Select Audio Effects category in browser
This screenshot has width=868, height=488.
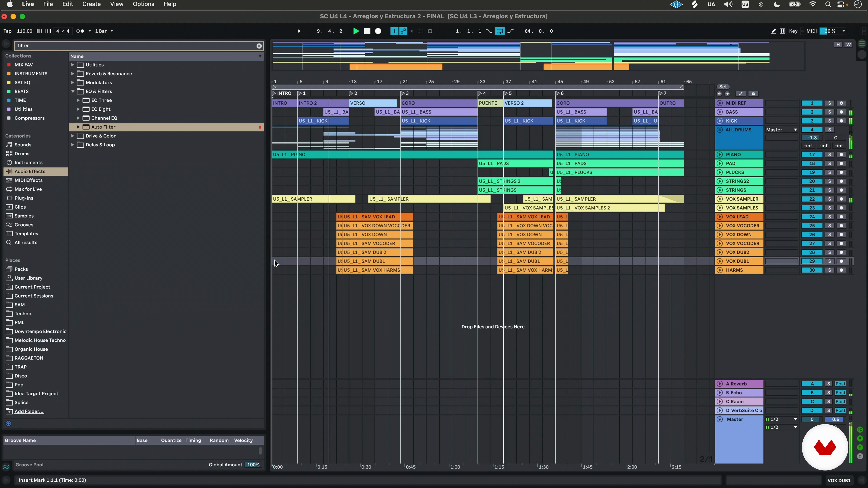pyautogui.click(x=30, y=171)
